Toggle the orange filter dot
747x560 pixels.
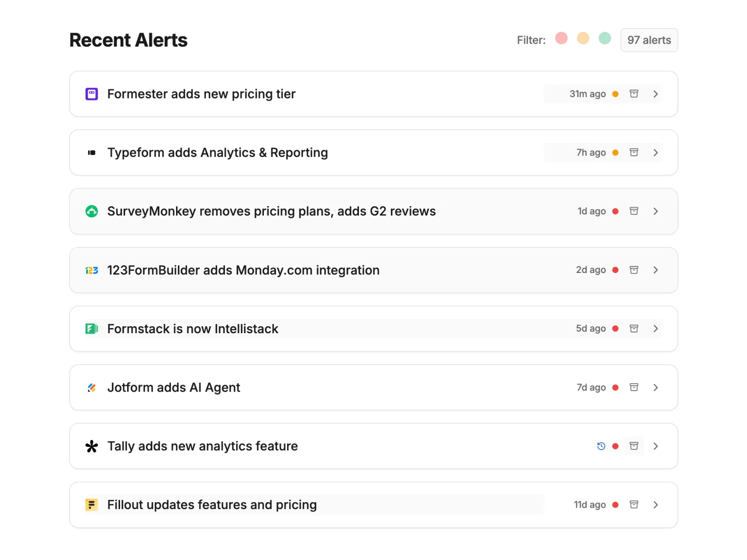(583, 38)
